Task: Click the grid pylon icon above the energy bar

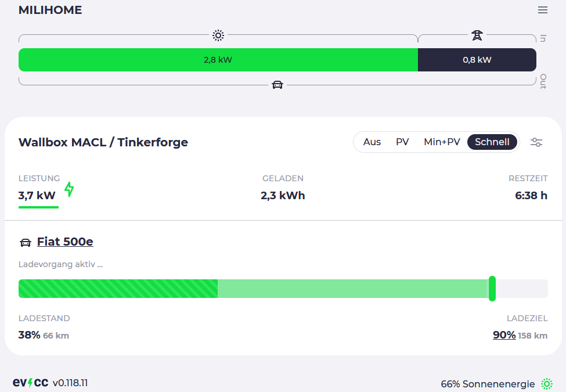Action: [477, 35]
